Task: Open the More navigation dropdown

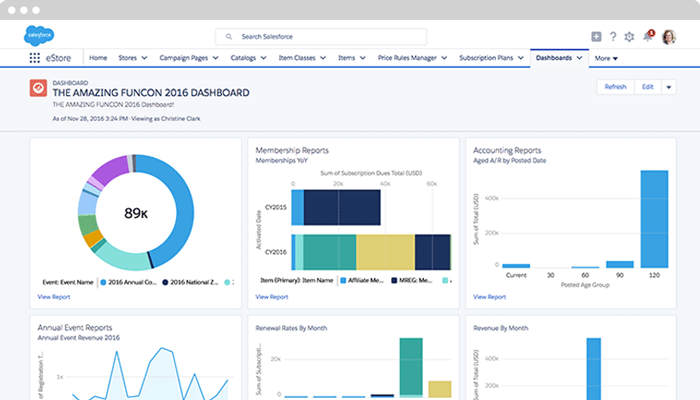Action: tap(606, 58)
